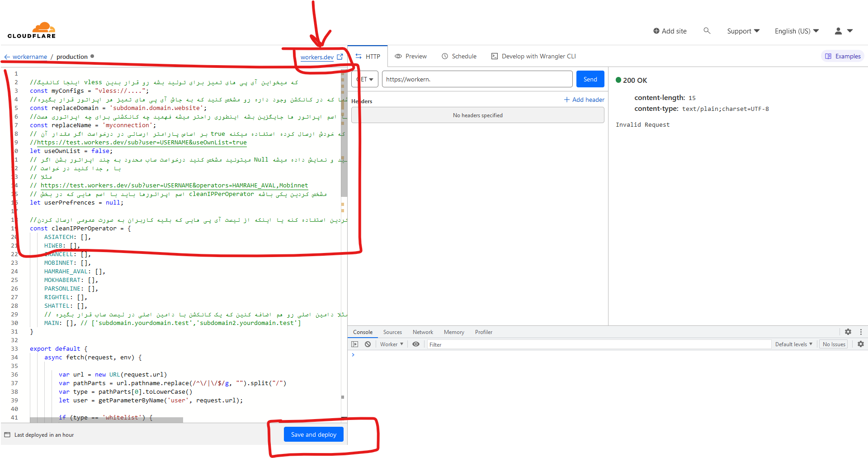The height and width of the screenshot is (458, 868).
Task: Click the back arrow next to workername
Action: pos(7,56)
